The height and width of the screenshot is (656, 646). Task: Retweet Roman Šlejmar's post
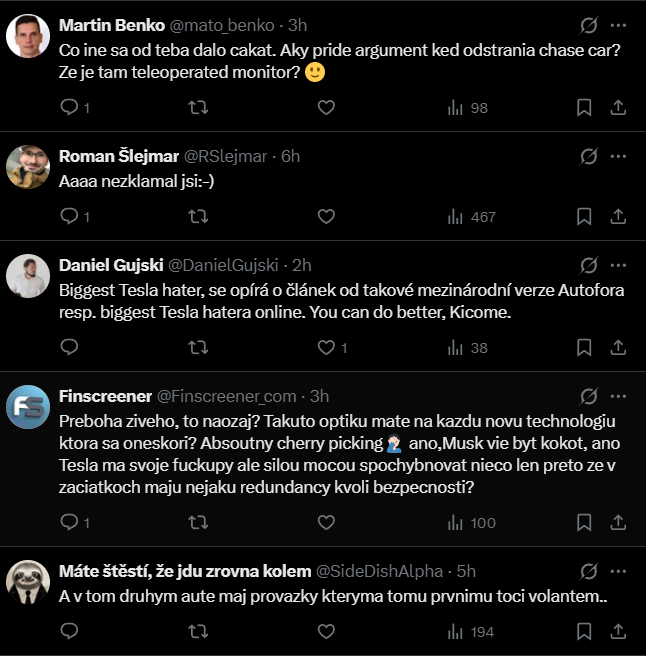(x=198, y=216)
